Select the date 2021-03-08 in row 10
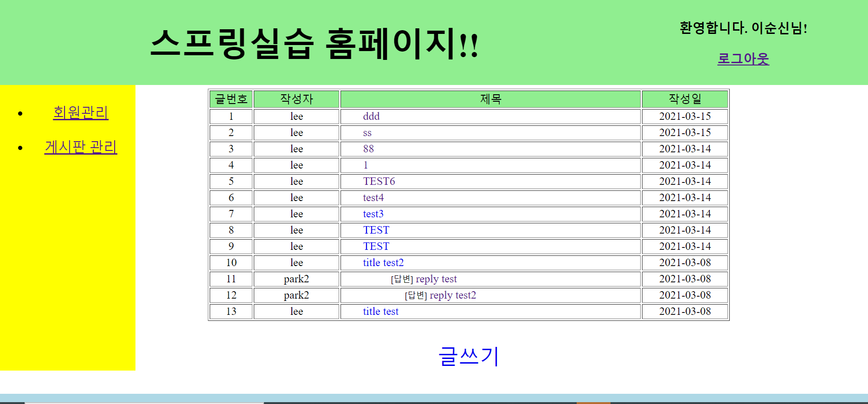Screen dimensions: 868x404 (x=685, y=263)
